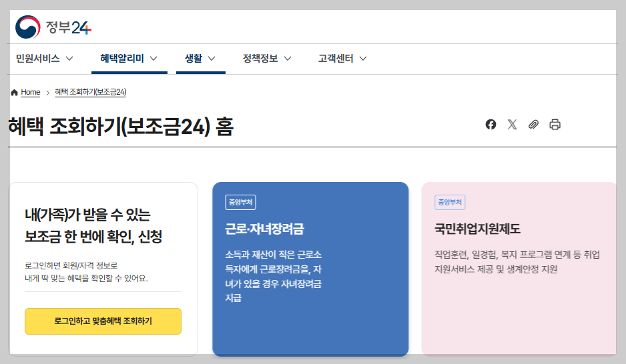Share page on X
This screenshot has width=626, height=364.
click(513, 125)
